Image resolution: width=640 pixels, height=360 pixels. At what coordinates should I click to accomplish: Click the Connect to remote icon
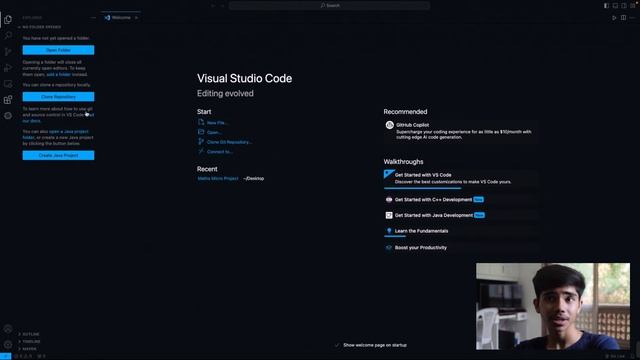tap(201, 151)
